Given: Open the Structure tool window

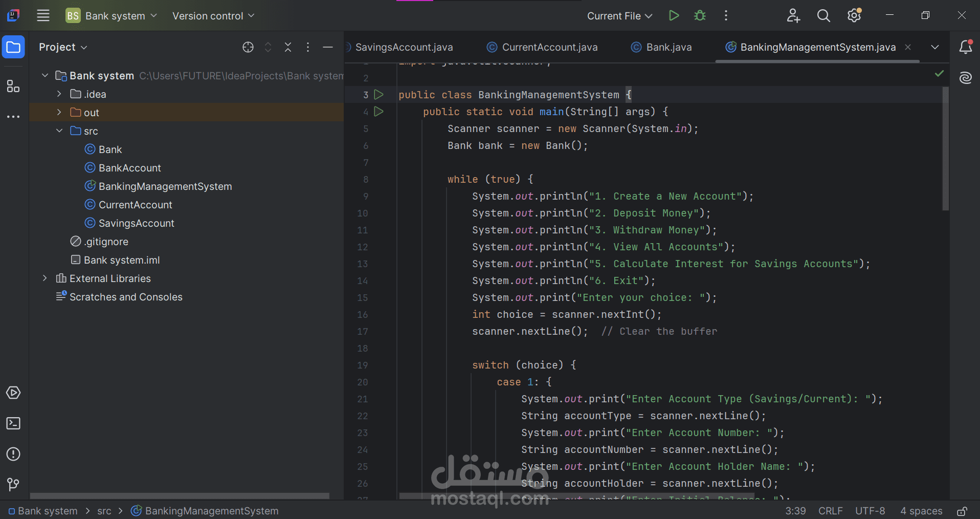Looking at the screenshot, I should coord(13,86).
